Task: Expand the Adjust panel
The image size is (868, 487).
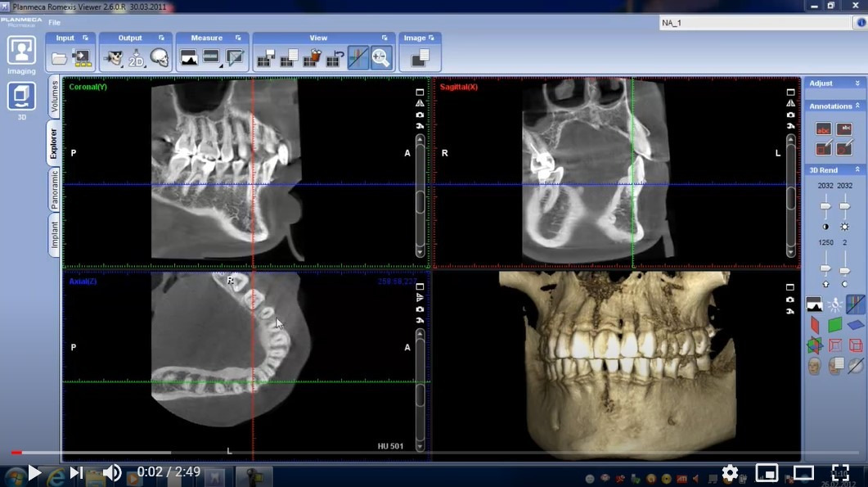Action: pos(857,83)
